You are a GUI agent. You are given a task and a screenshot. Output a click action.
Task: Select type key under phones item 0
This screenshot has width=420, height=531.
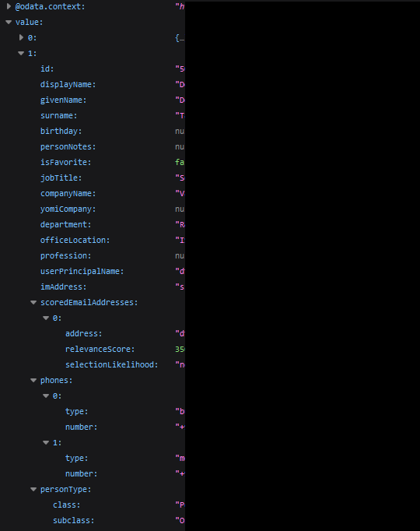77,411
